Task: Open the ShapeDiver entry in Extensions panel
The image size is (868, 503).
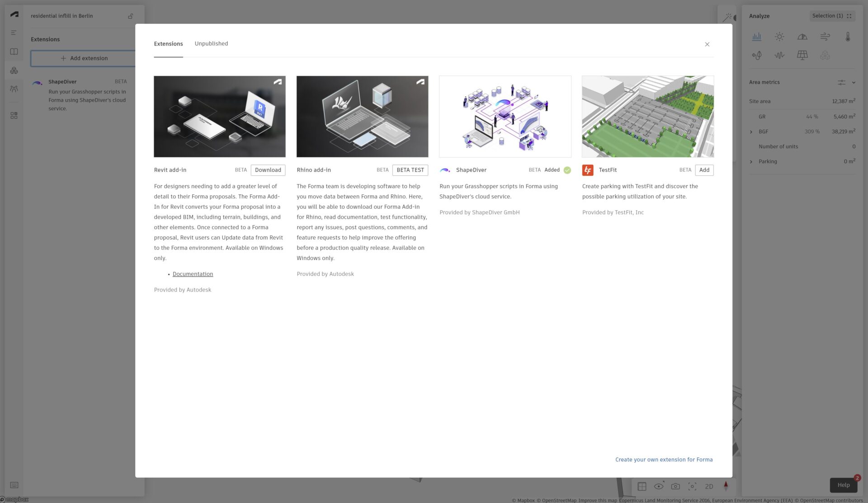Action: tap(80, 95)
